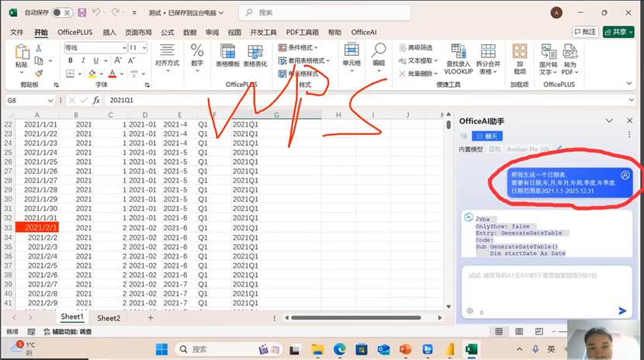This screenshot has height=360, width=644.
Task: Click the search box in title bar
Action: (x=324, y=12)
